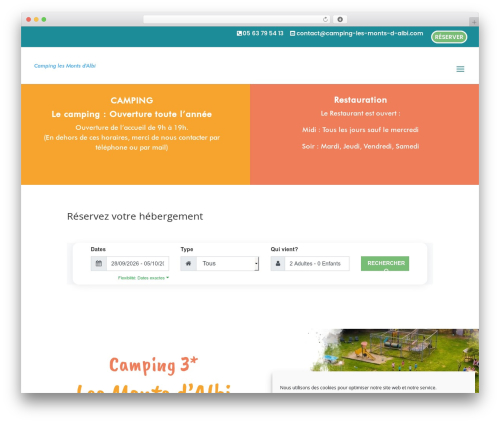Screen dimensions: 500x423
Task: Expand the Flexibilité: Dates exactes dropdown
Action: (143, 278)
